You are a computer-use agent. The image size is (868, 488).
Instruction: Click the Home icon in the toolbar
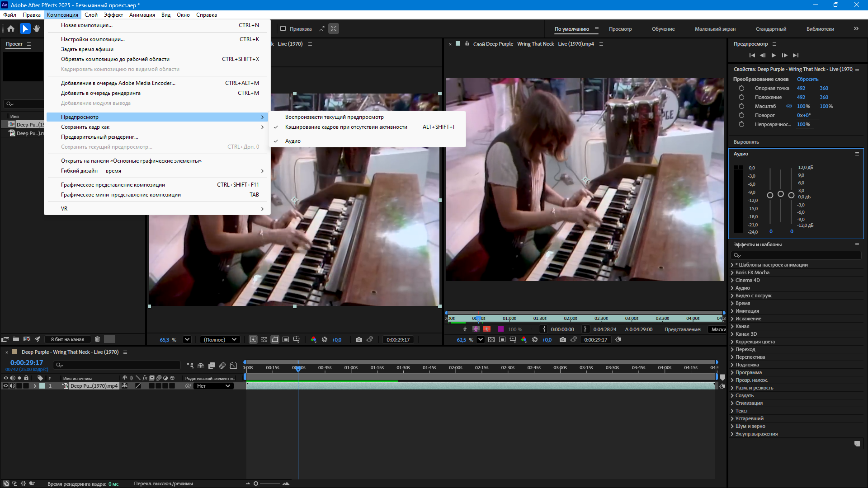[11, 28]
